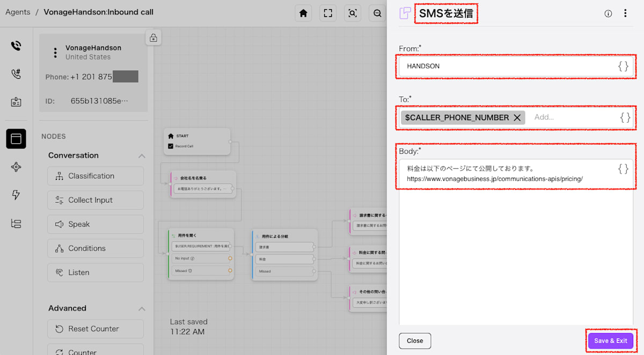Open the calls icon in left sidebar
The image size is (644, 355).
pyautogui.click(x=16, y=46)
